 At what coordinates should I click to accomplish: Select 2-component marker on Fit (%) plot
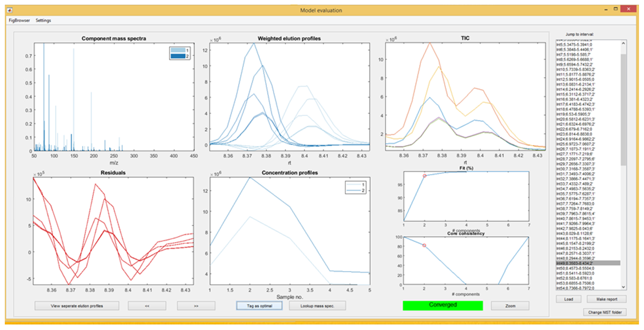(425, 176)
